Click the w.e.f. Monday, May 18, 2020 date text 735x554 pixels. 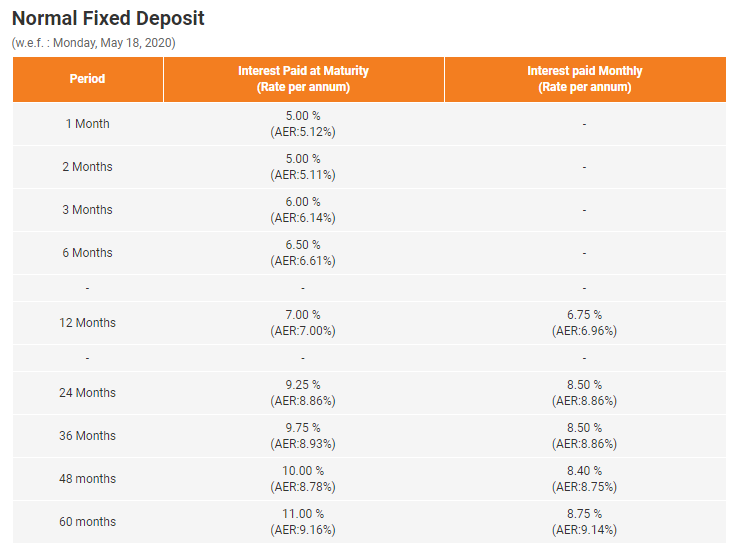point(94,43)
